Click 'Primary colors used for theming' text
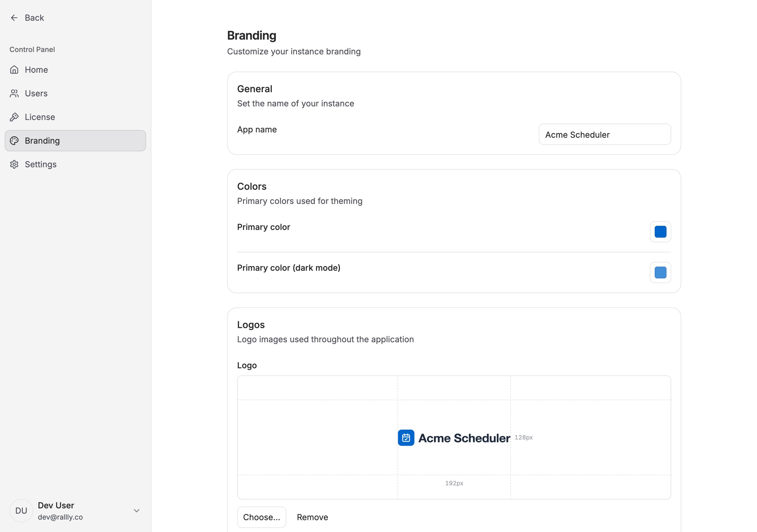The height and width of the screenshot is (532, 757). 300,201
